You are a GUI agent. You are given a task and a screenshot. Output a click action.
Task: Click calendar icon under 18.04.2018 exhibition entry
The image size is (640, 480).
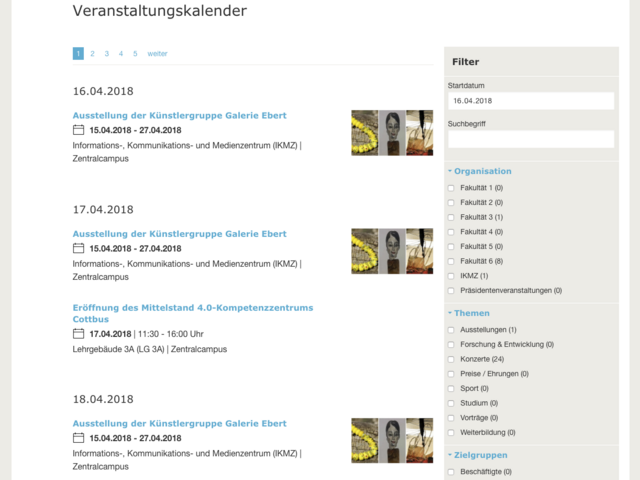(x=79, y=438)
